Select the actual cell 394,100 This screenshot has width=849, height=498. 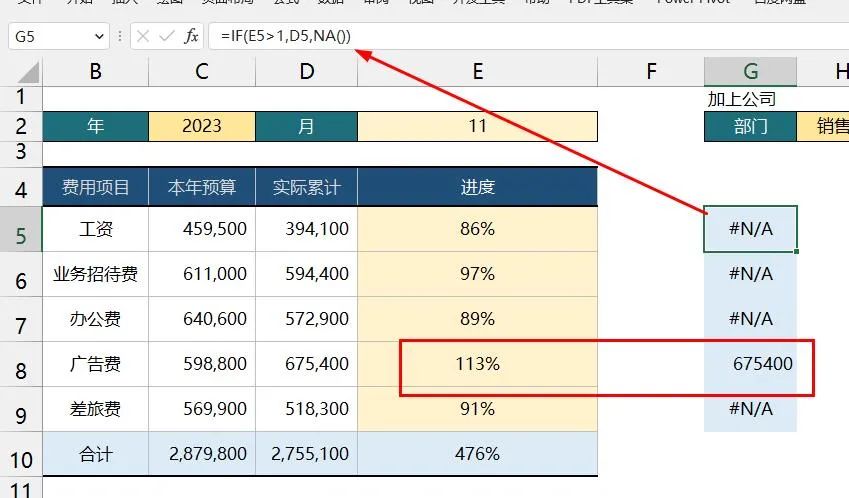coord(306,229)
